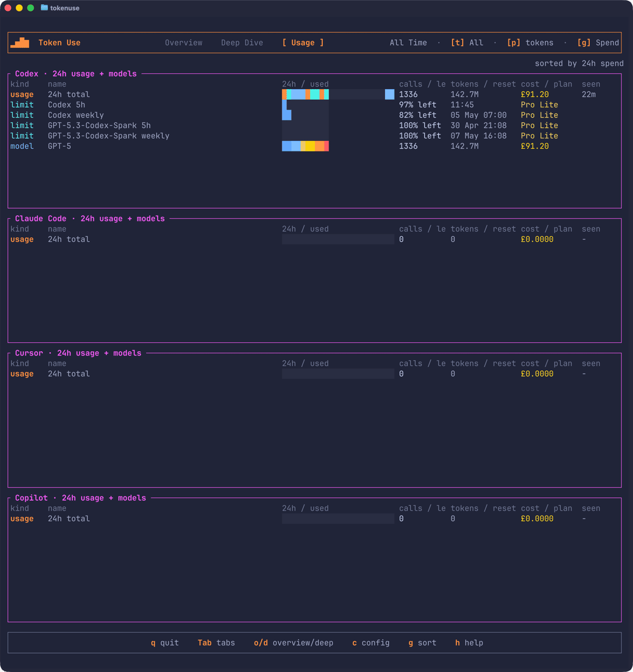The image size is (633, 672).
Task: Switch to the Deep Dive tab
Action: [242, 43]
